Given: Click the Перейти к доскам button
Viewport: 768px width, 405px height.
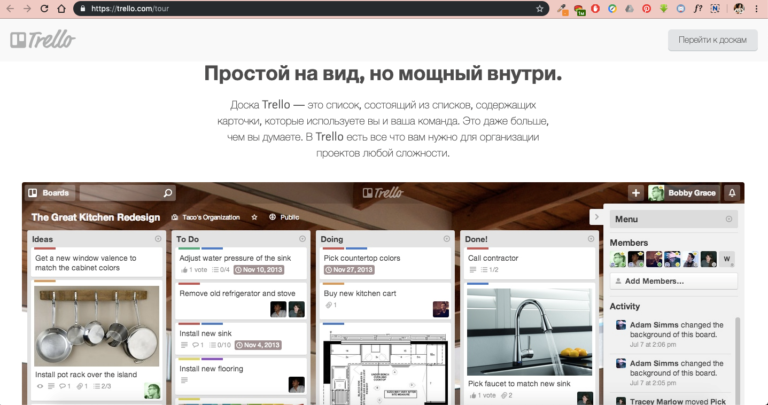Looking at the screenshot, I should pyautogui.click(x=713, y=40).
